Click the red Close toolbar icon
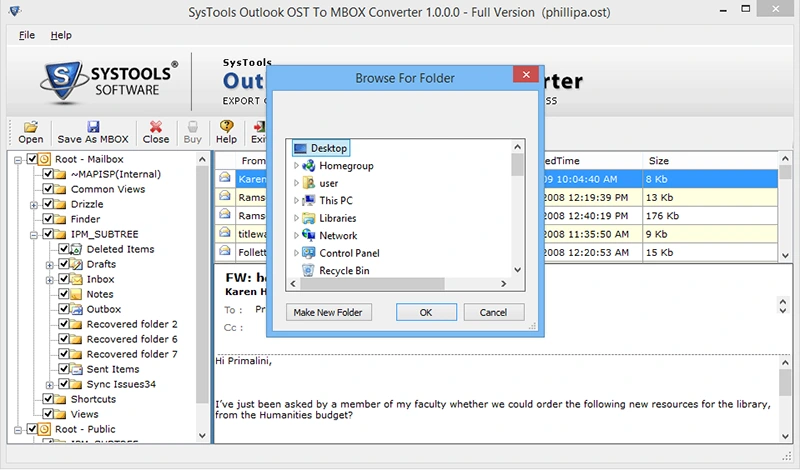Screen dimensions: 800x470 coord(156,127)
